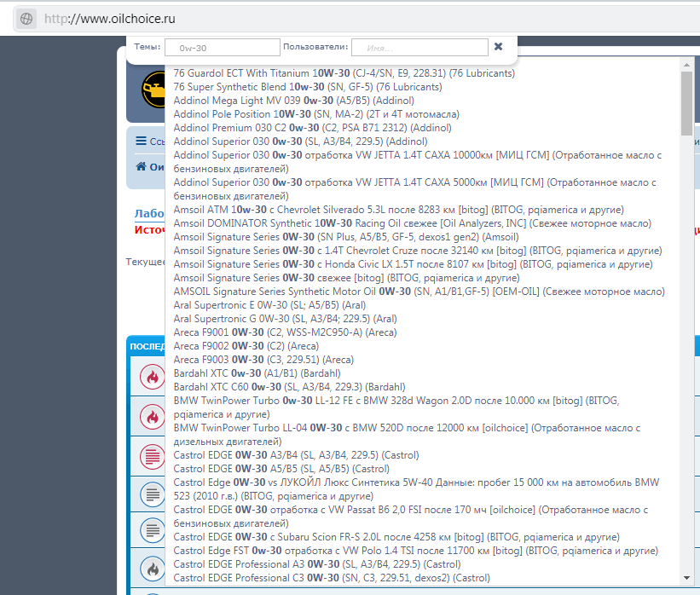Select BMW TwinPower Turbo 0w-30 LL-12 FE entry
Screen dimensions: 700x595
tap(396, 407)
